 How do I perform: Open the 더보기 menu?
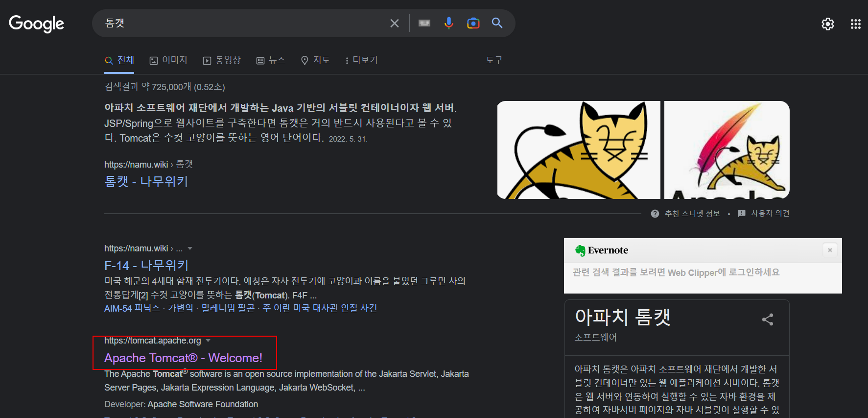pos(361,60)
